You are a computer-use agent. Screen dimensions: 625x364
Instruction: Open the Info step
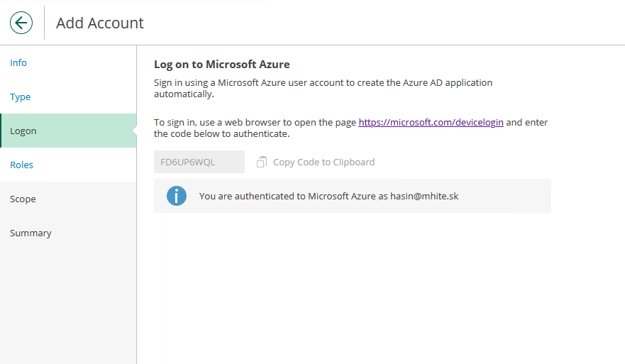point(18,63)
